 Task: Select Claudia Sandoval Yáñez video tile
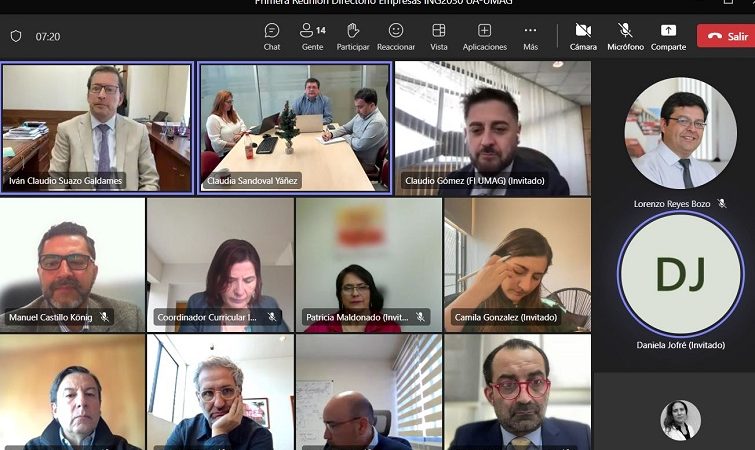coord(295,128)
